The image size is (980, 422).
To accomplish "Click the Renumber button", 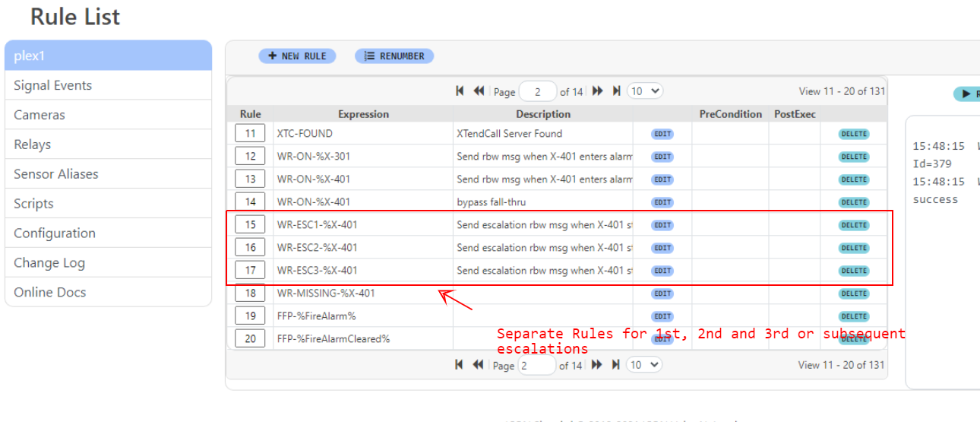I will pos(394,56).
